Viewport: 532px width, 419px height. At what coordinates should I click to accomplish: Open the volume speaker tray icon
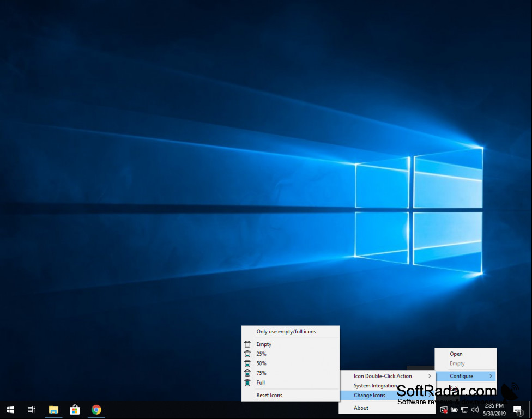pos(475,410)
